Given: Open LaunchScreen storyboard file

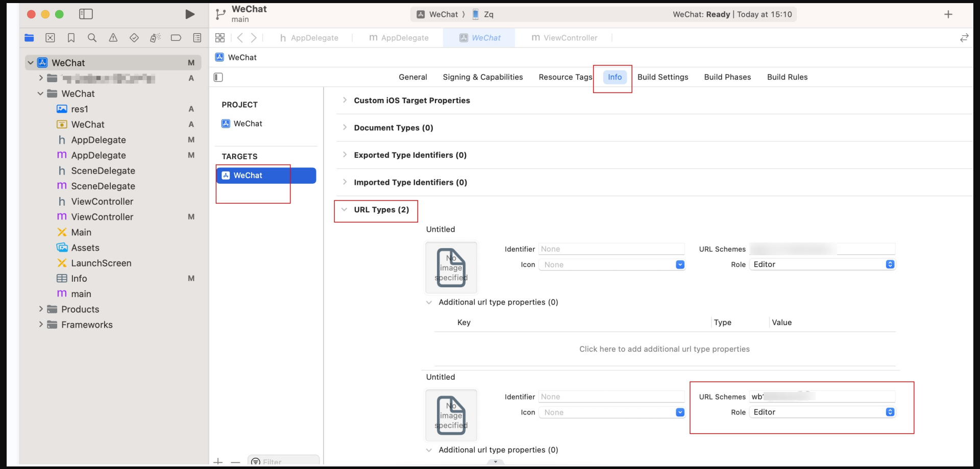Looking at the screenshot, I should tap(101, 263).
